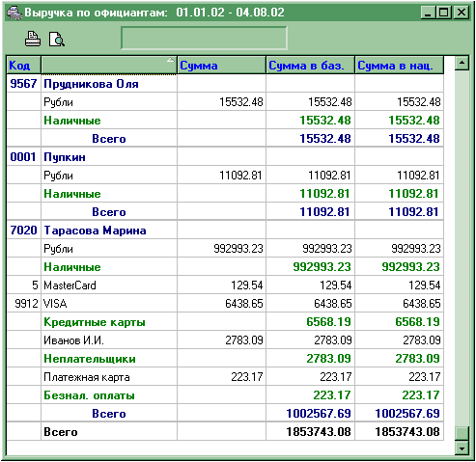Select code 9567 cell

23,84
